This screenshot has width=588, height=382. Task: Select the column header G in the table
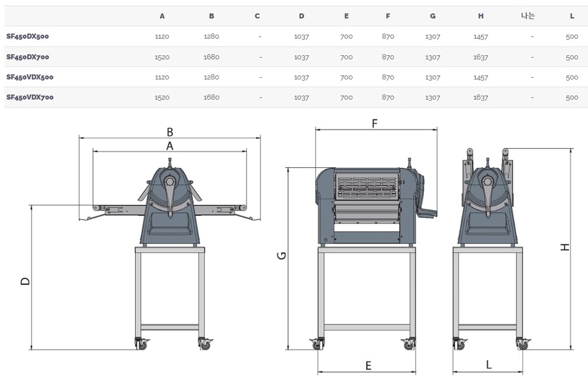[x=433, y=16]
